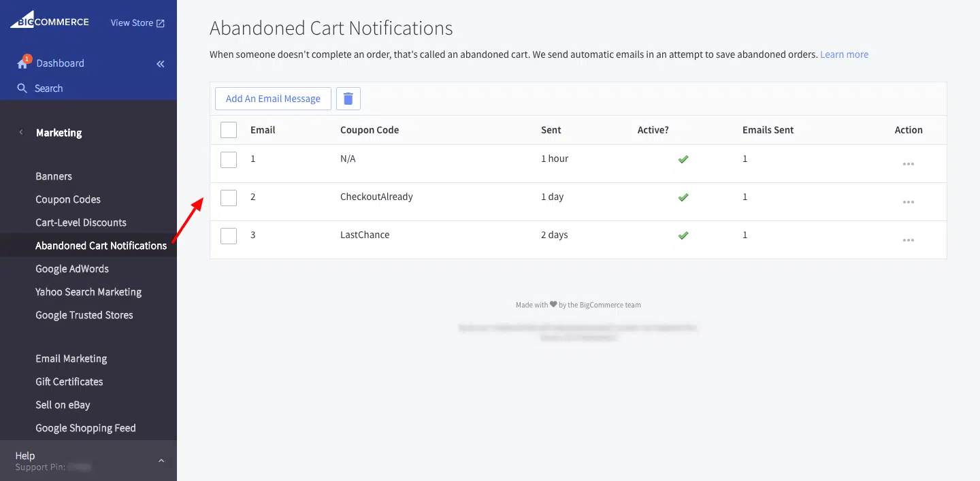Tick the LastChance row checkbox
980x481 pixels.
click(x=229, y=235)
